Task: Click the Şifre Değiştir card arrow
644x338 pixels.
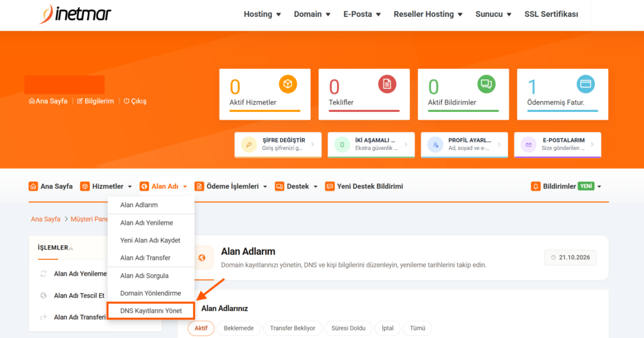Action: [313, 144]
